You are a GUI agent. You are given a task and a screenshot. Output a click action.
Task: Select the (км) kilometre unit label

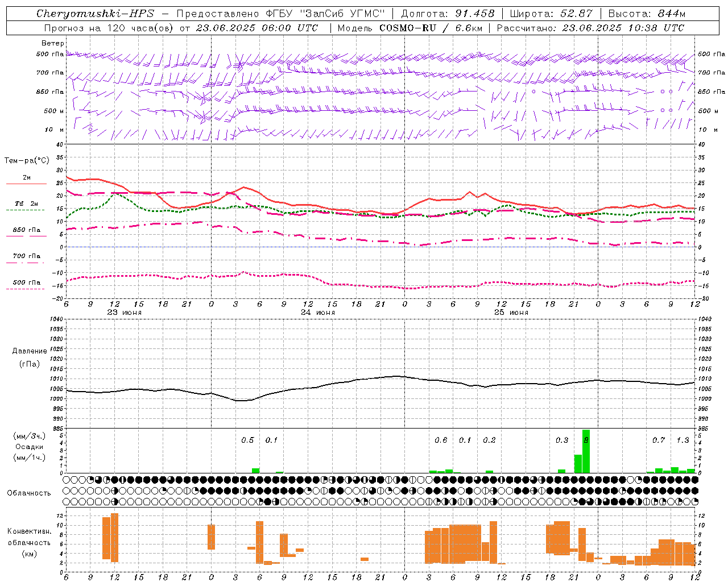pos(29,554)
